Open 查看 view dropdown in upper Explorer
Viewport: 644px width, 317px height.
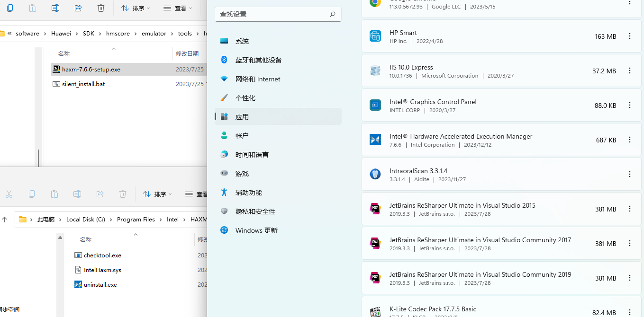pos(178,8)
